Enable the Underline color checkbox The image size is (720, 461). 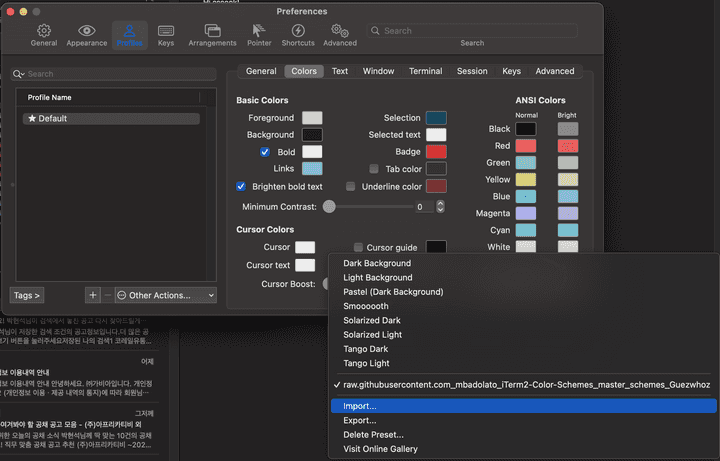tap(350, 186)
